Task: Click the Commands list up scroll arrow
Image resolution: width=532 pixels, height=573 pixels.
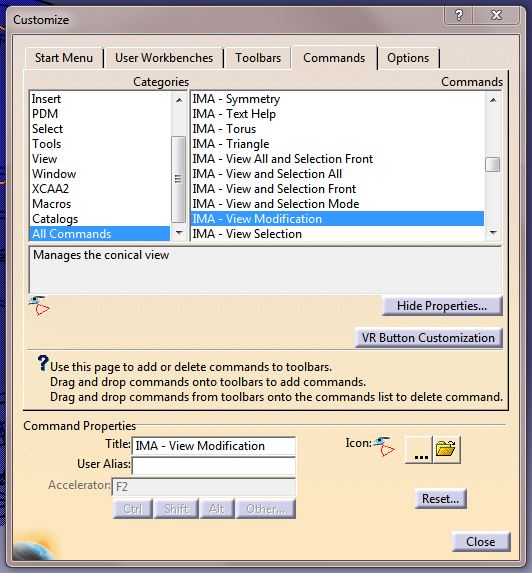Action: point(493,100)
